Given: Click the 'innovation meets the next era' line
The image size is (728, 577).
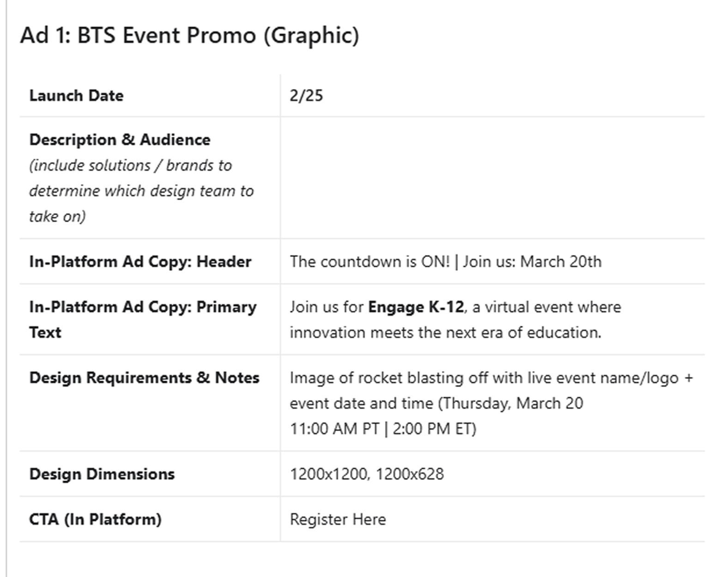Looking at the screenshot, I should 445,332.
